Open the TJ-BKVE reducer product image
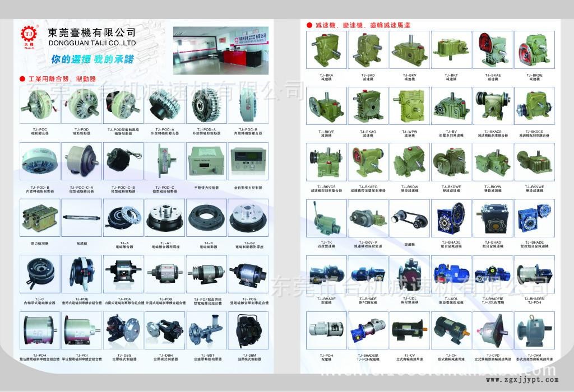574x392 pixels. [x=326, y=106]
